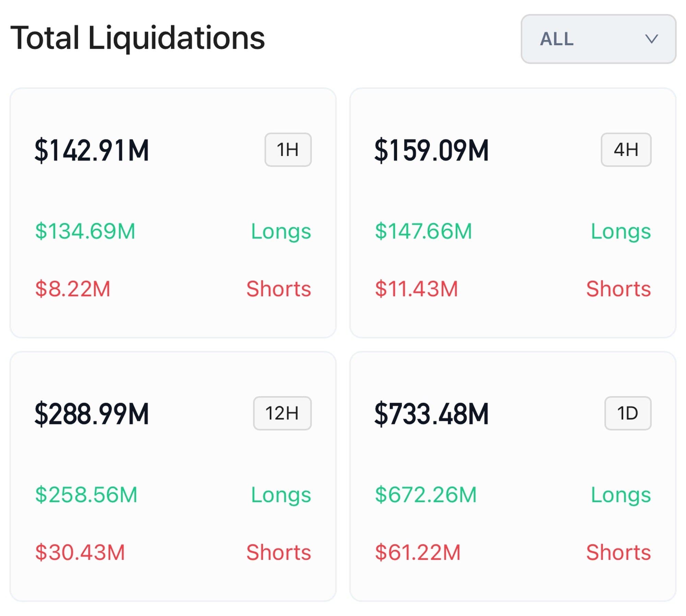The width and height of the screenshot is (686, 616).
Task: Open the ALL exchange dropdown
Action: (598, 39)
